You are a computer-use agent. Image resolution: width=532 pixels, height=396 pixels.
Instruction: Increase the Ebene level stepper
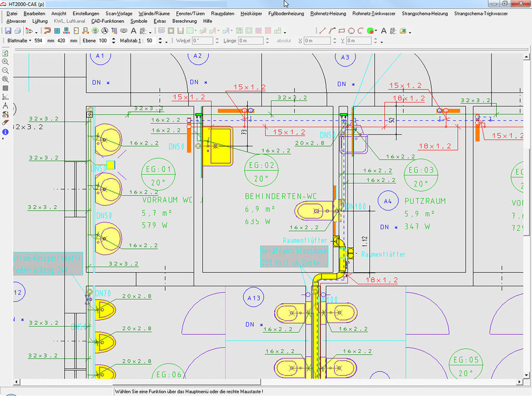113,38
